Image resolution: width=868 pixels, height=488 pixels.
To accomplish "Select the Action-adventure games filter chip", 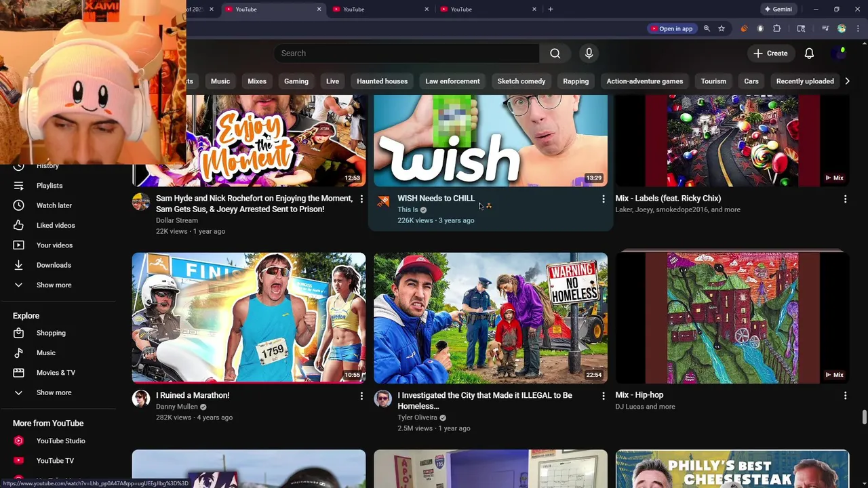I will click(645, 81).
